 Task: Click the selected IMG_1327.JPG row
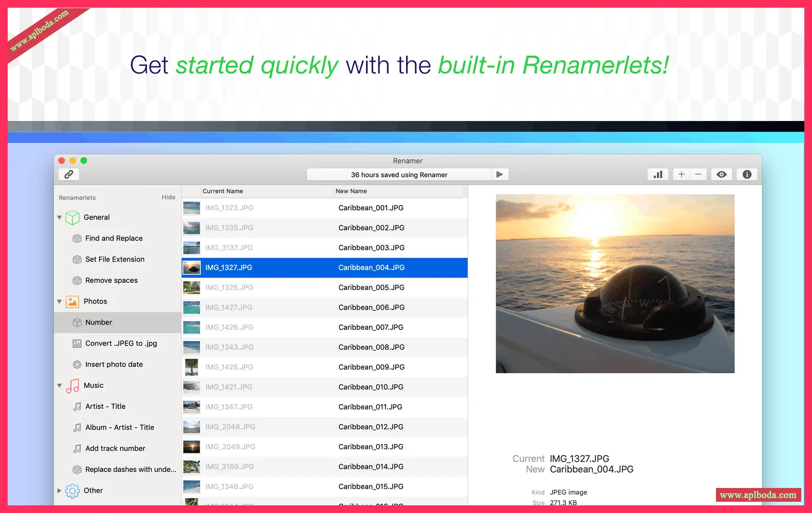pos(325,267)
